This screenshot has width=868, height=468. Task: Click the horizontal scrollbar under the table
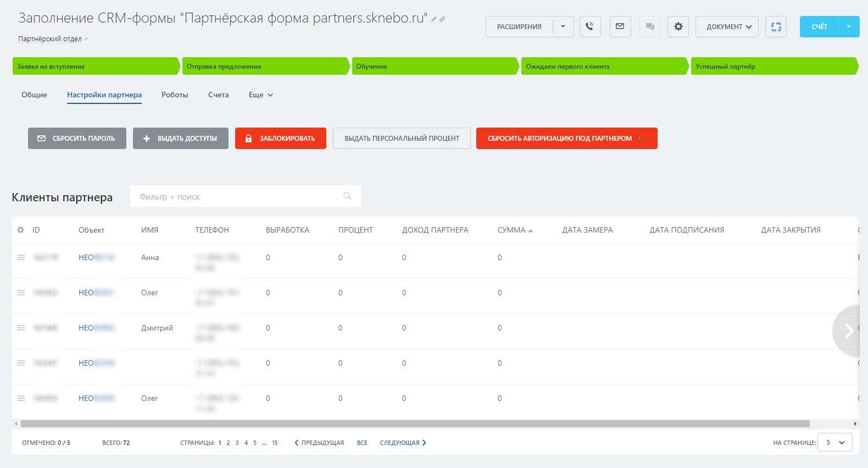(x=415, y=424)
